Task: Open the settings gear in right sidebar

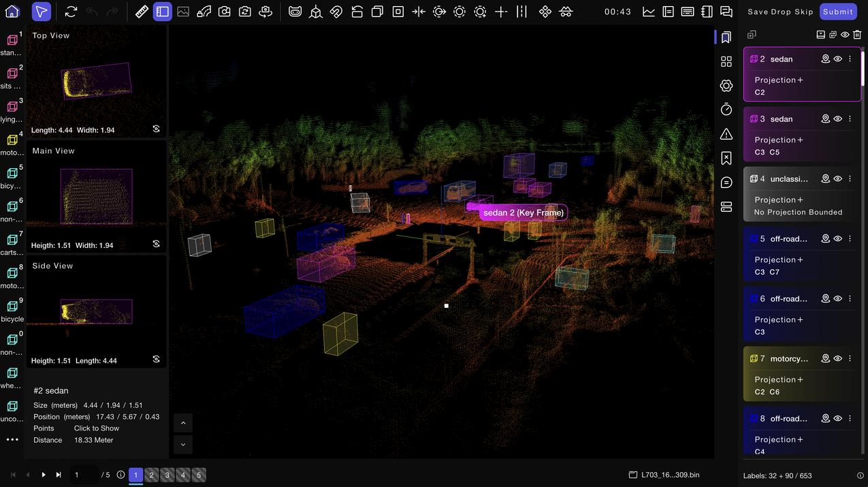Action: coord(726,86)
